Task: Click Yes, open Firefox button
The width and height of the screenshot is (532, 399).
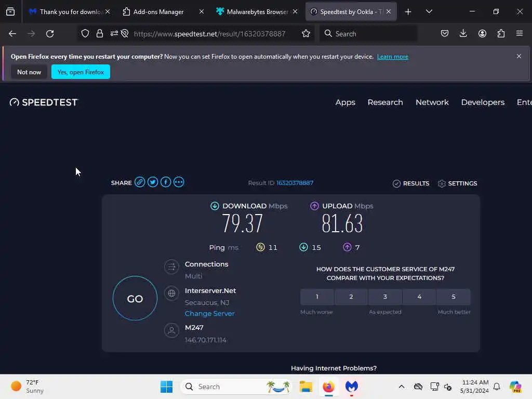Action: point(81,72)
